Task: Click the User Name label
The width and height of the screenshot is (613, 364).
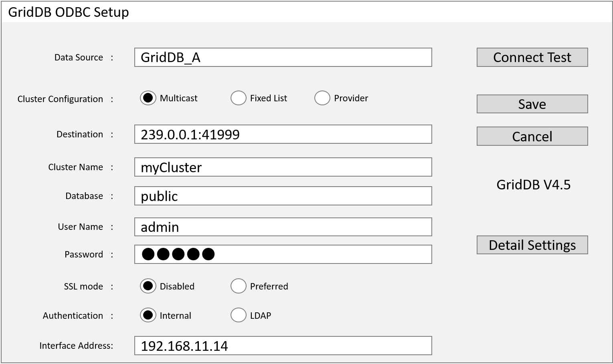Action: pos(80,227)
